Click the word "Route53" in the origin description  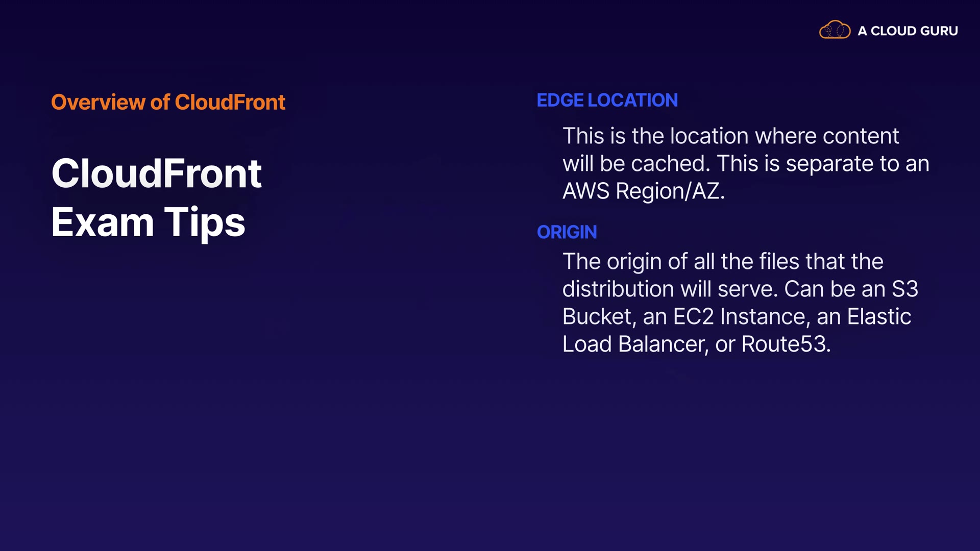point(783,344)
